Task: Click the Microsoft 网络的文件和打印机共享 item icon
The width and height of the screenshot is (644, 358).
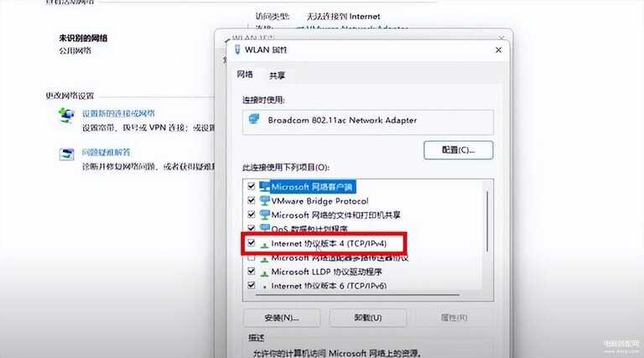Action: pyautogui.click(x=264, y=215)
